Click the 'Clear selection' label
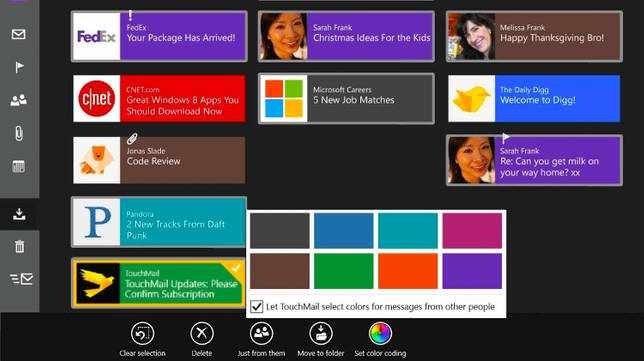This screenshot has width=644, height=361. [143, 353]
